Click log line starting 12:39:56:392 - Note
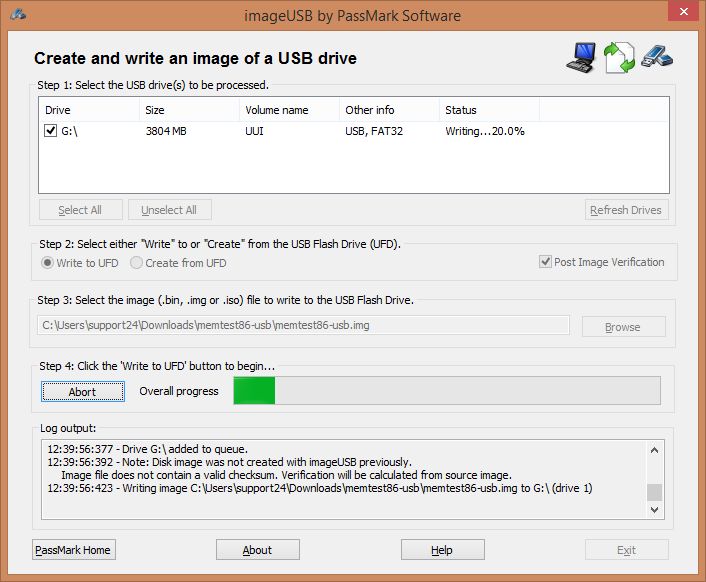 tap(230, 462)
